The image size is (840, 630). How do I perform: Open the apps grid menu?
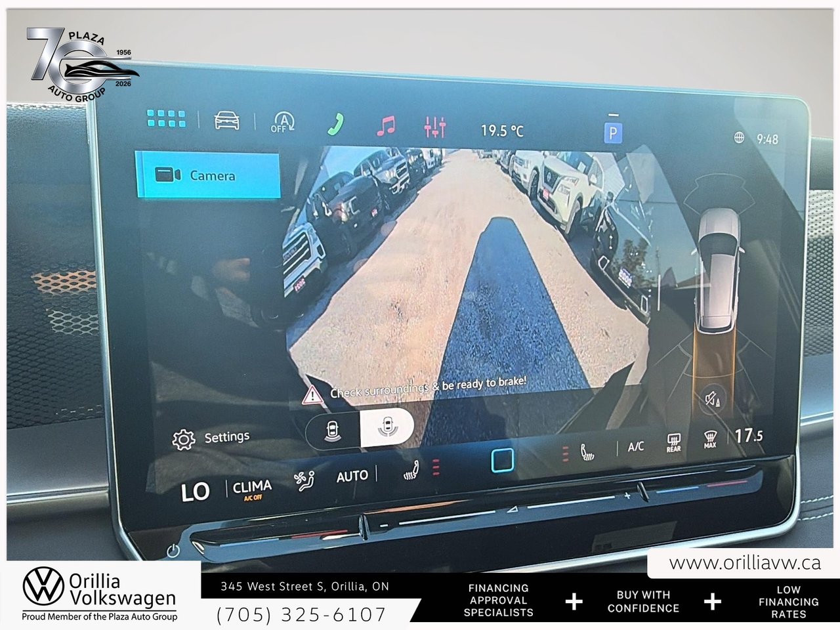coord(166,119)
